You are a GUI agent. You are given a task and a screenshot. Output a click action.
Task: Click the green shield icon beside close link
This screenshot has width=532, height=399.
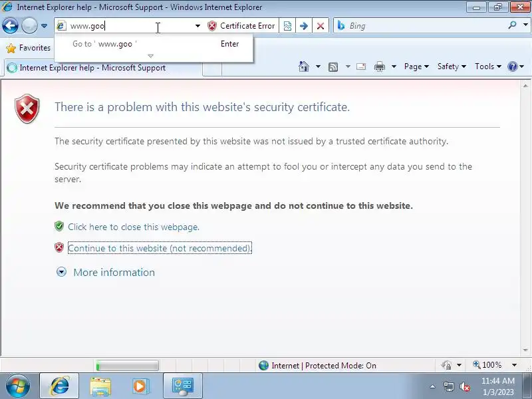tap(59, 226)
